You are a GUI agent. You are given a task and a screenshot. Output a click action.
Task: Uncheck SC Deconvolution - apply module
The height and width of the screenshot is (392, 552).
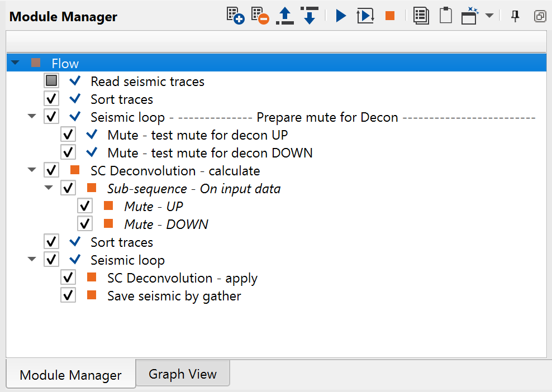point(68,278)
